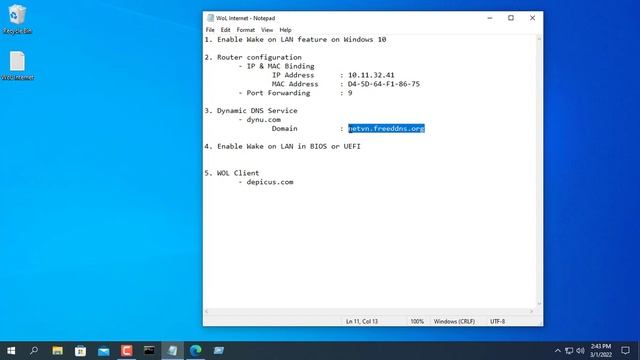Click the 'Ln 11, Col 13' status bar entry
Screen dimensions: 640x360
coord(362,322)
